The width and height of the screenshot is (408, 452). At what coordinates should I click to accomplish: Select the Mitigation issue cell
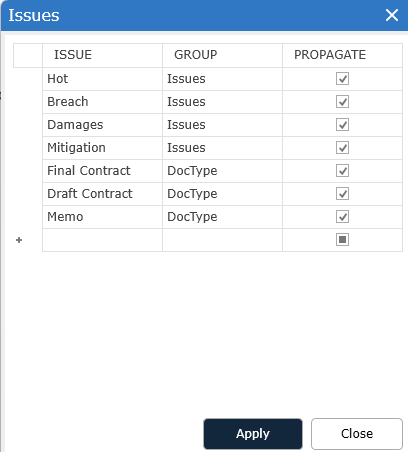pos(102,148)
